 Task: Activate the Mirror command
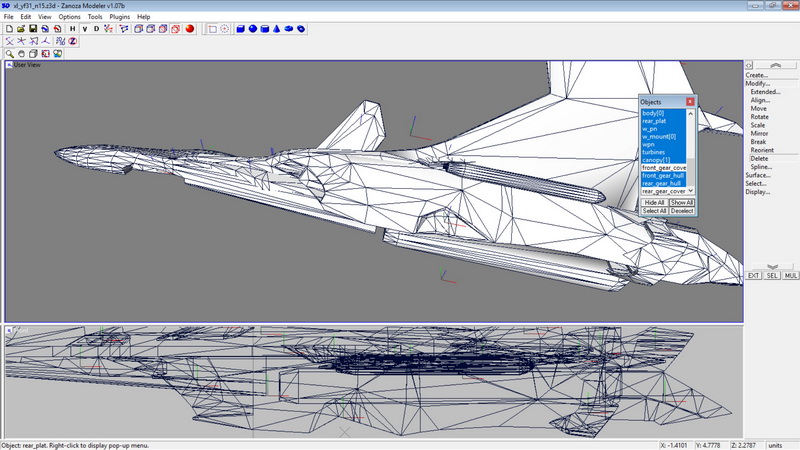(x=759, y=134)
